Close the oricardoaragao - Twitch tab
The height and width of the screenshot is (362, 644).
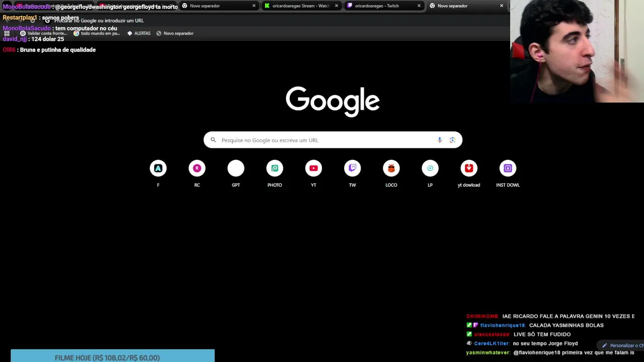(x=419, y=6)
